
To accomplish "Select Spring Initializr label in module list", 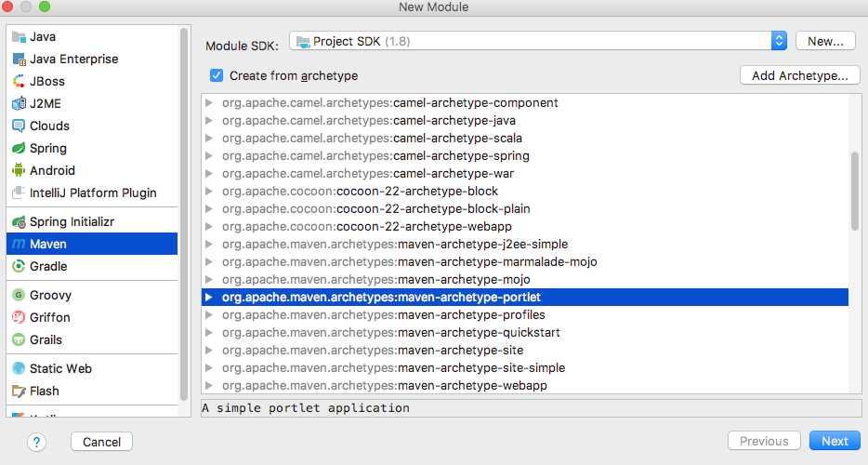I will click(72, 221).
